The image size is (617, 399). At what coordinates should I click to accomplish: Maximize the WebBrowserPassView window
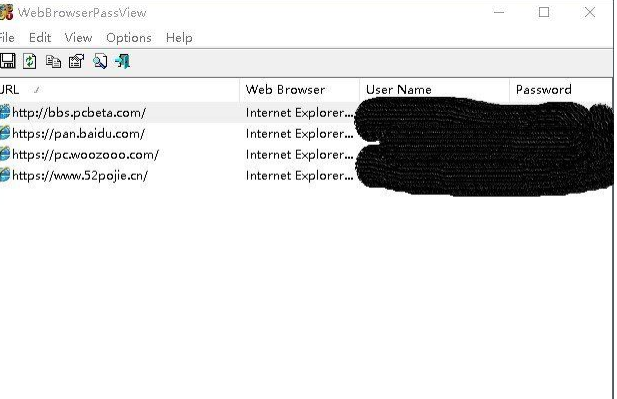tap(544, 13)
